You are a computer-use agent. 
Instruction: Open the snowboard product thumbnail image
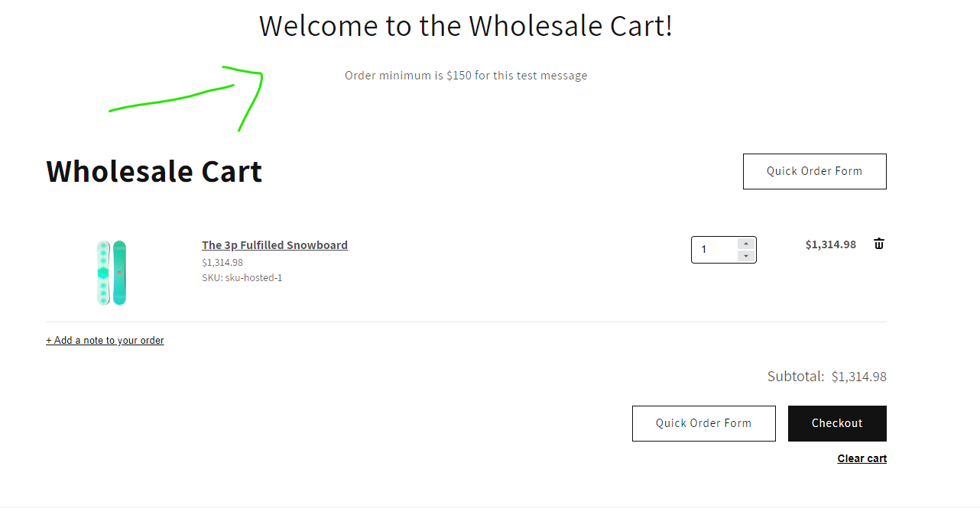coord(112,273)
